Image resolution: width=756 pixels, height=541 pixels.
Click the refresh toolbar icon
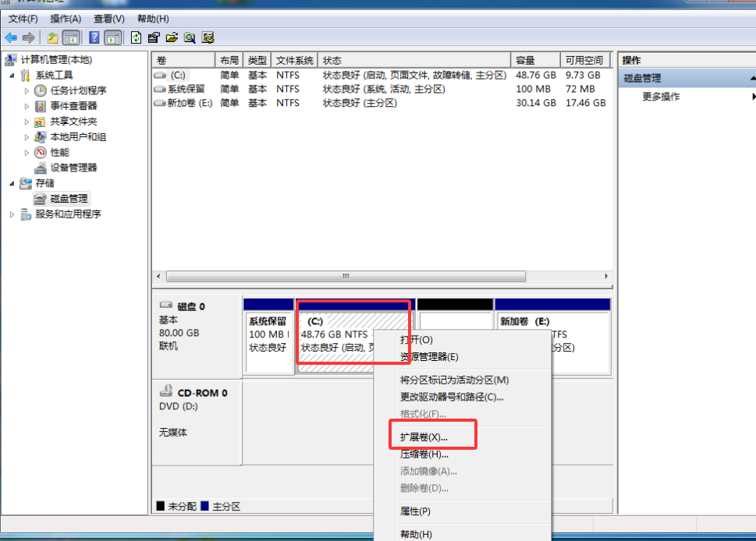pos(137,37)
